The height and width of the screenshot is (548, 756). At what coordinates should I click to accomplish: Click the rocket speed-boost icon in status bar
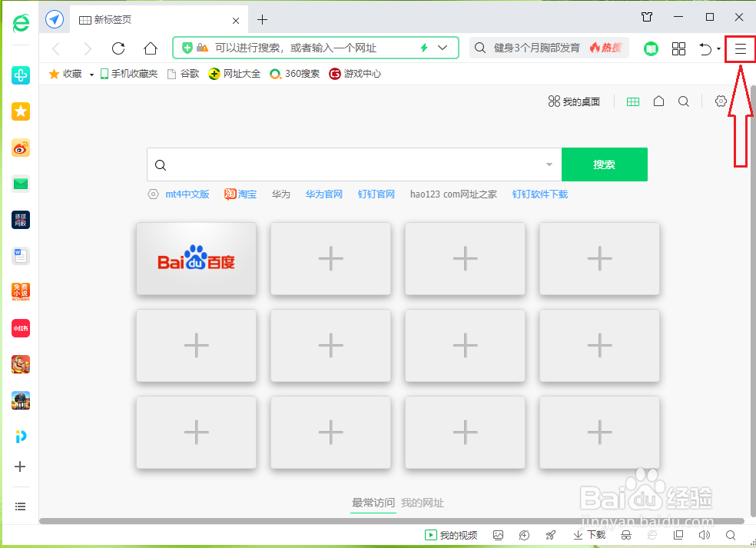[x=550, y=535]
